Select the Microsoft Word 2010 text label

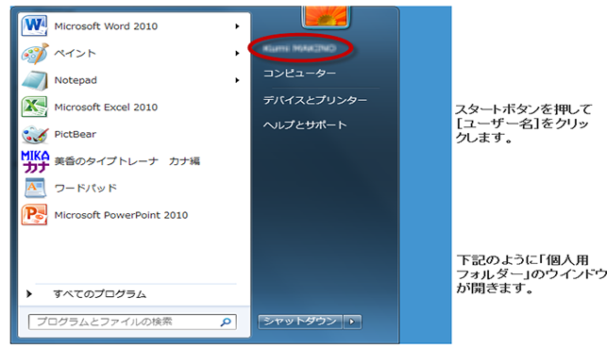[x=106, y=26]
